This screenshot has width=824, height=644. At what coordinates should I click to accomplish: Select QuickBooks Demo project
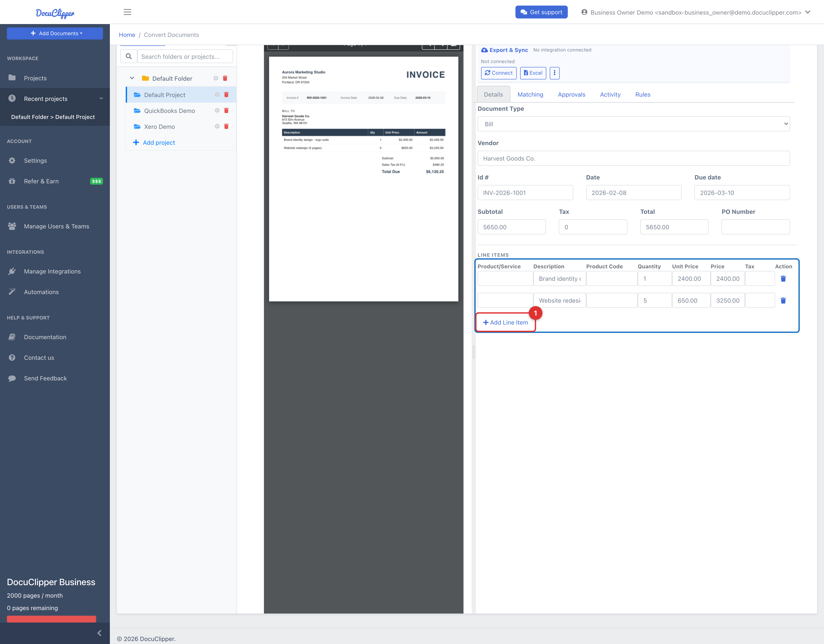pos(169,111)
